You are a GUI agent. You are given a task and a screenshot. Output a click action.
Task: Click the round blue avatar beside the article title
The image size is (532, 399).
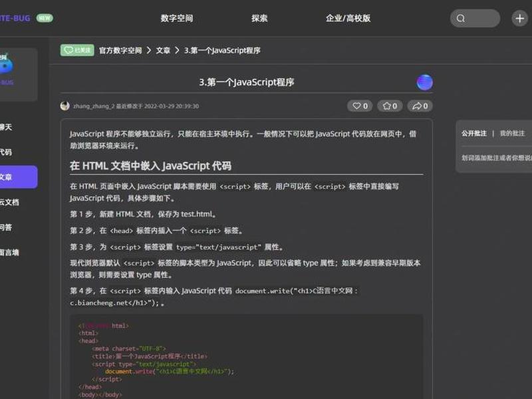click(x=424, y=82)
